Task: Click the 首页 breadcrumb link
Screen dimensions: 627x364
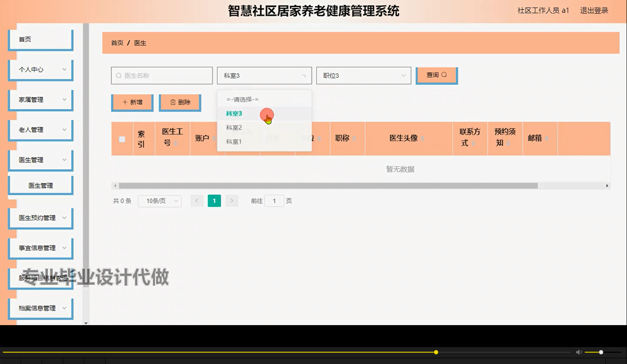Action: [117, 43]
